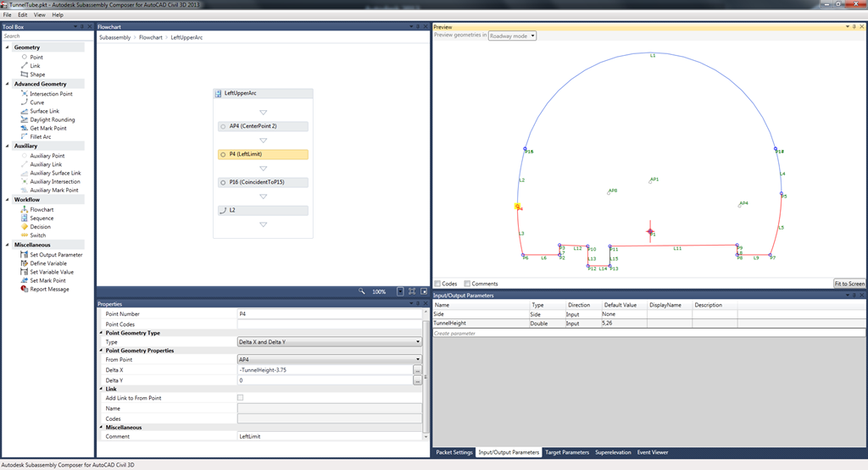Click the Delta X expression editor button
The width and height of the screenshot is (868, 470).
[417, 370]
